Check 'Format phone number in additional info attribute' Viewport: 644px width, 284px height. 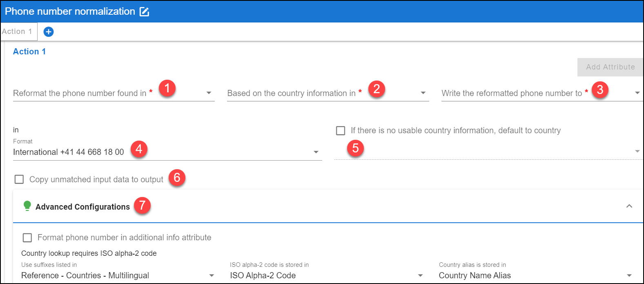click(x=27, y=237)
